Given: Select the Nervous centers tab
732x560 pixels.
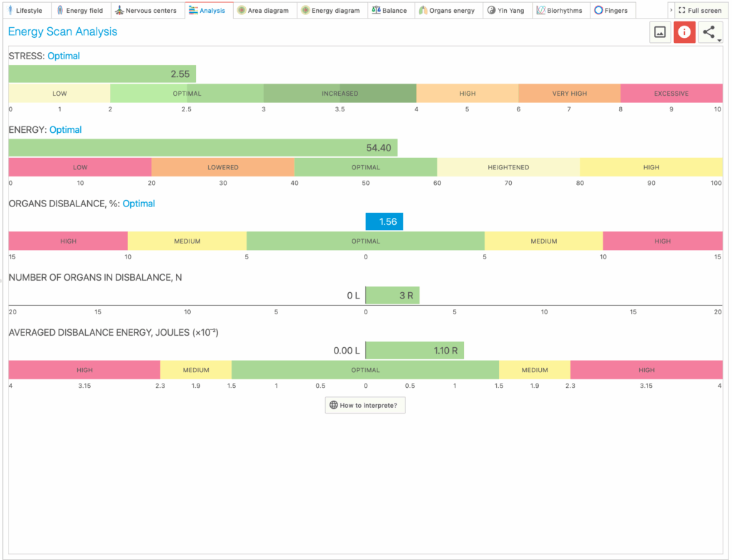Looking at the screenshot, I should 146,11.
